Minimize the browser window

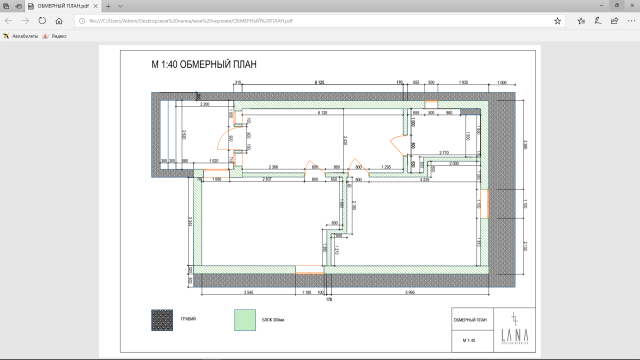click(602, 5)
